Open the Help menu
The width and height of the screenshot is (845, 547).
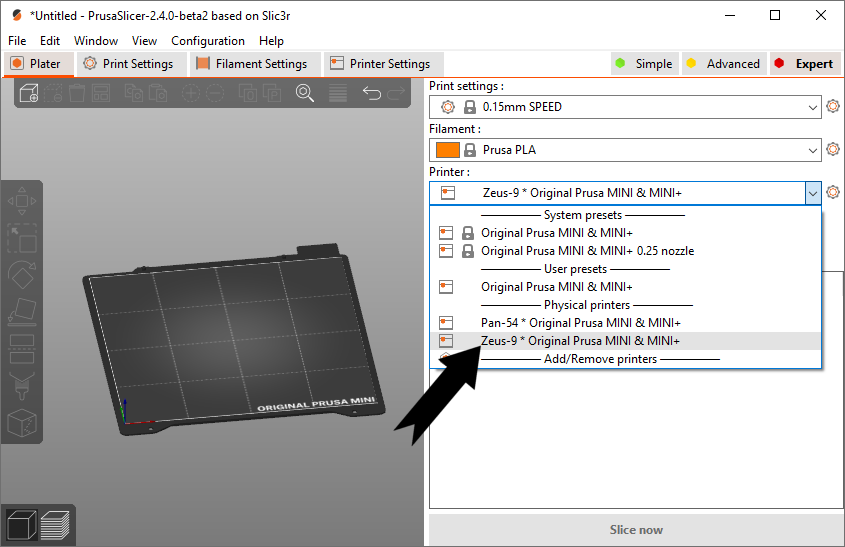click(271, 41)
